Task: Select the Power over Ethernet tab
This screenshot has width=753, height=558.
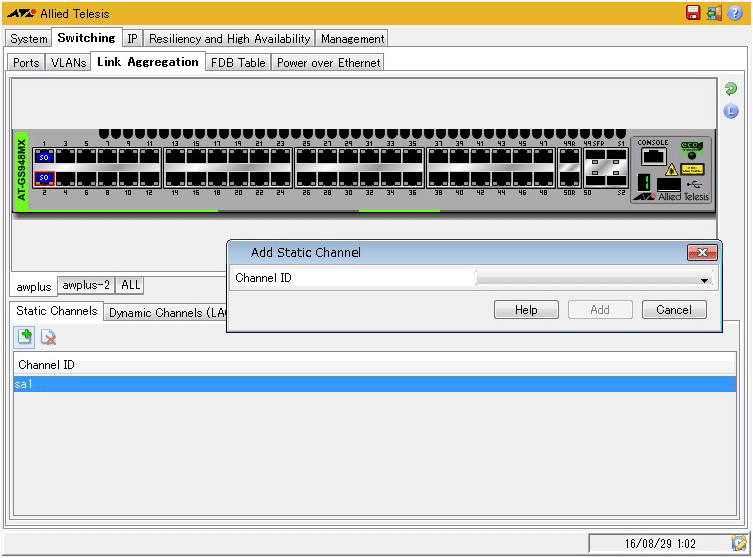Action: pos(328,62)
